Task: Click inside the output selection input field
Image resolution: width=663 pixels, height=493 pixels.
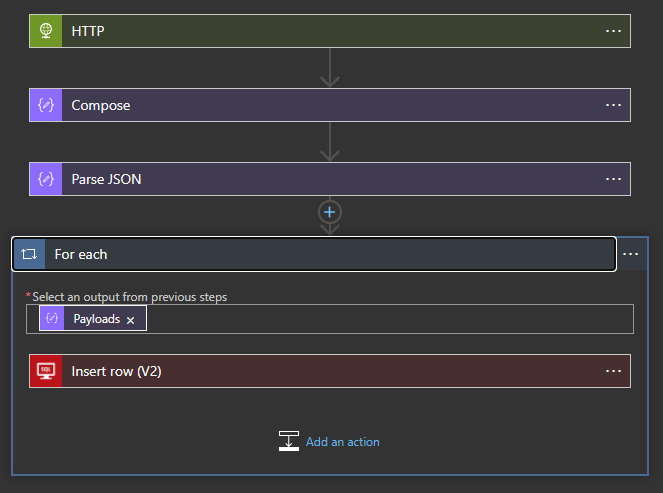Action: coord(389,319)
